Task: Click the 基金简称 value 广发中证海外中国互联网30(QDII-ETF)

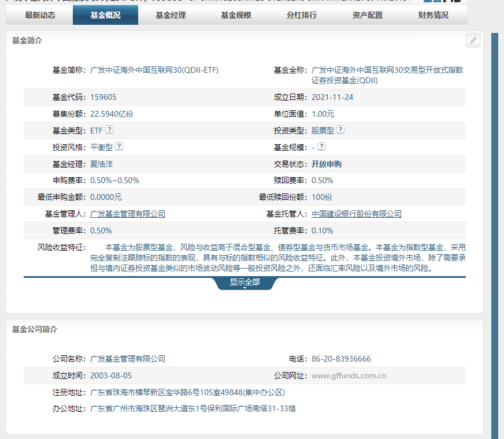Action: pos(154,70)
